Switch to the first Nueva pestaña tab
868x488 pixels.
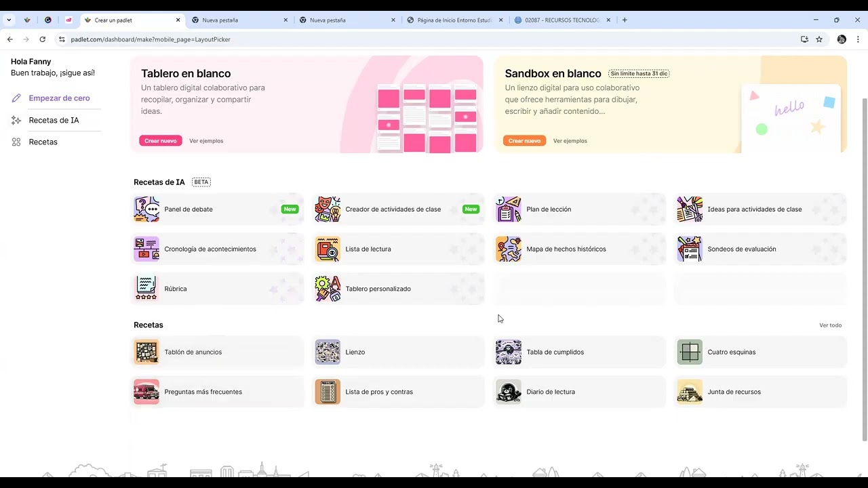coord(239,20)
